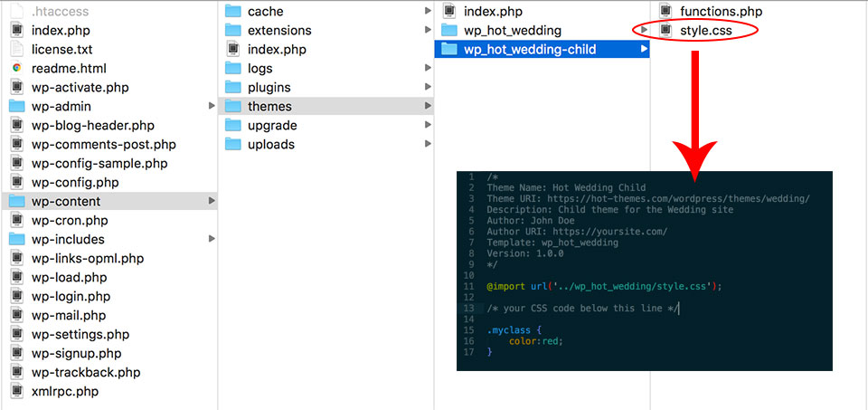Select the Chrome icon for readme.html
This screenshot has width=868, height=410.
click(x=17, y=68)
